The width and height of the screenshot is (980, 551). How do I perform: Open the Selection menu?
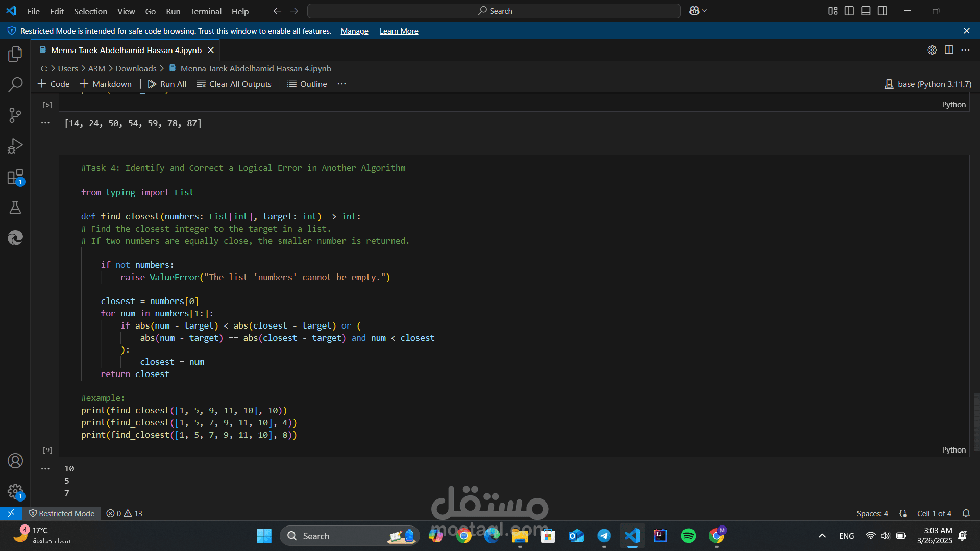click(90, 11)
